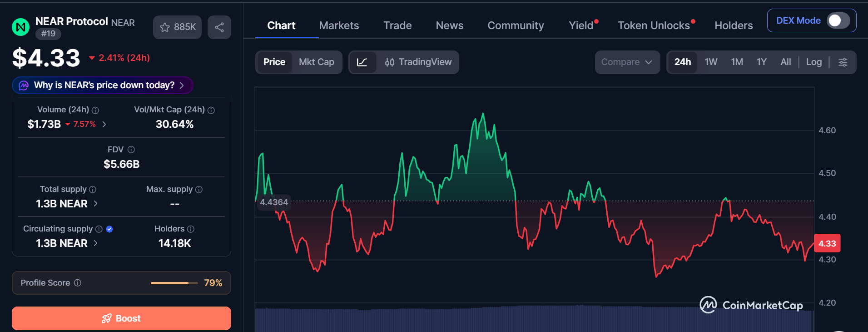Open the Chart tab
The width and height of the screenshot is (868, 332).
(x=281, y=25)
